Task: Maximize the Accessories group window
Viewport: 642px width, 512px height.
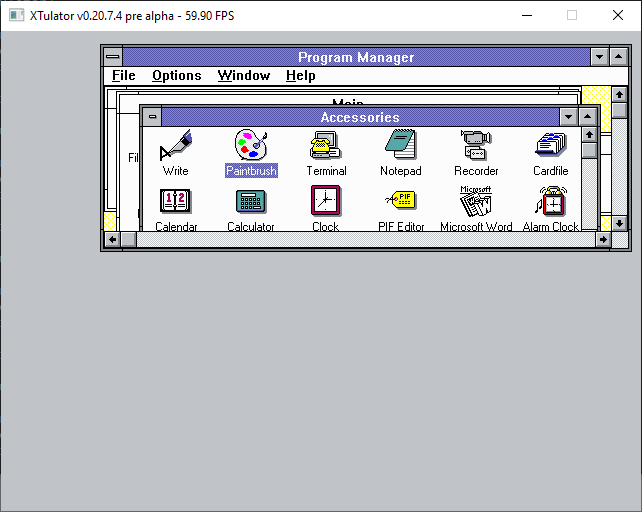Action: tap(588, 117)
